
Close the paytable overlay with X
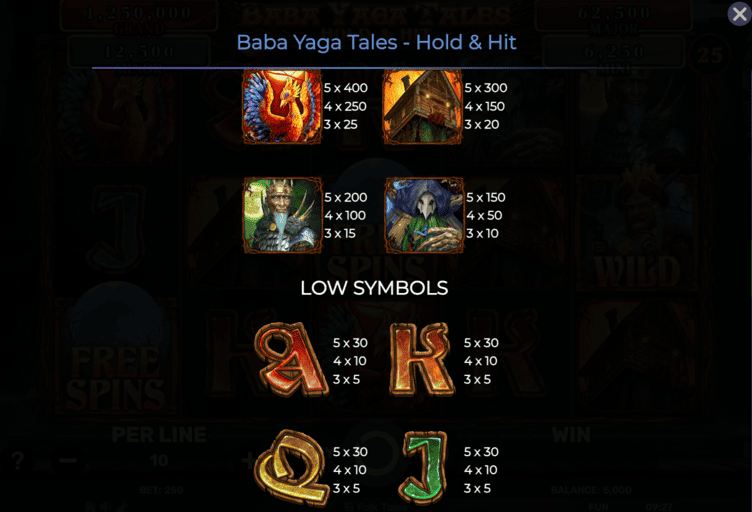coord(739,14)
